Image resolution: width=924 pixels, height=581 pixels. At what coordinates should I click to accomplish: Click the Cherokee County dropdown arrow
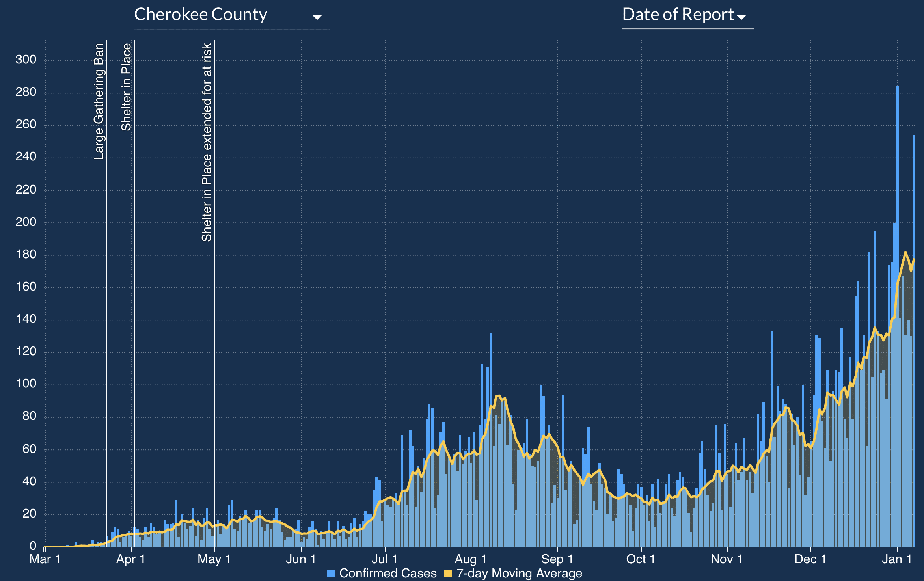(317, 17)
